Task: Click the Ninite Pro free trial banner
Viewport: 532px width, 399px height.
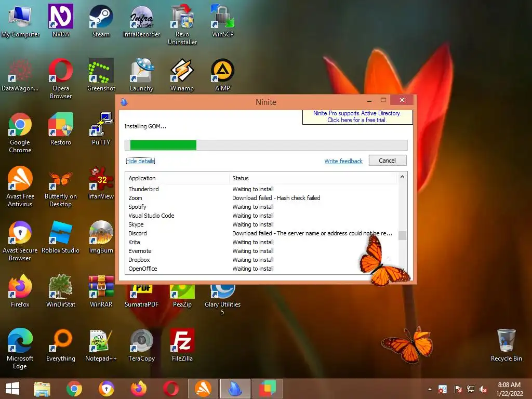Action: pyautogui.click(x=357, y=117)
